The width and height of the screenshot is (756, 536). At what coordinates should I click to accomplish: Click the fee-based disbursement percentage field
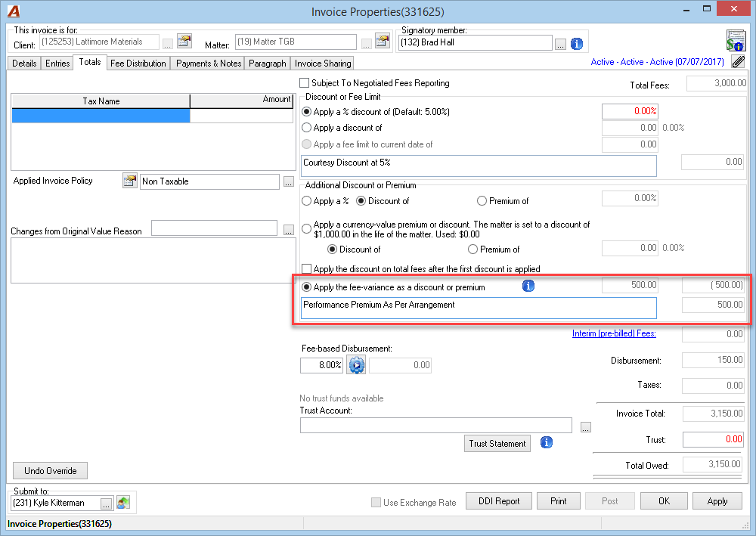[x=321, y=365]
